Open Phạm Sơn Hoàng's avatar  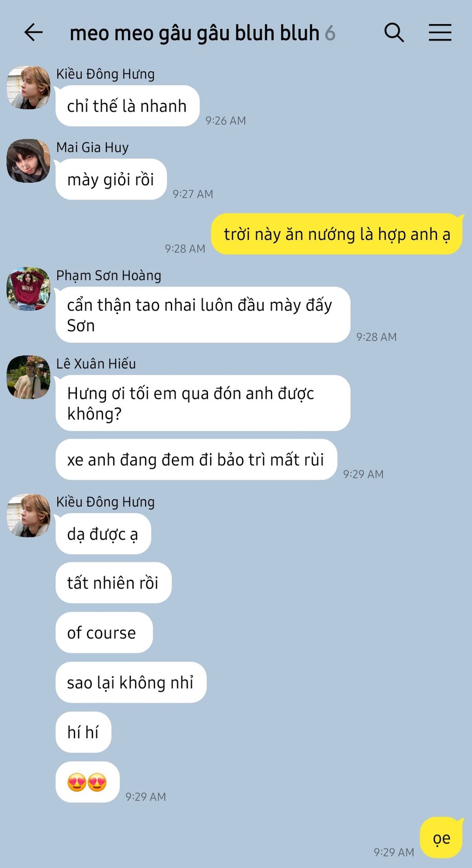(28, 289)
